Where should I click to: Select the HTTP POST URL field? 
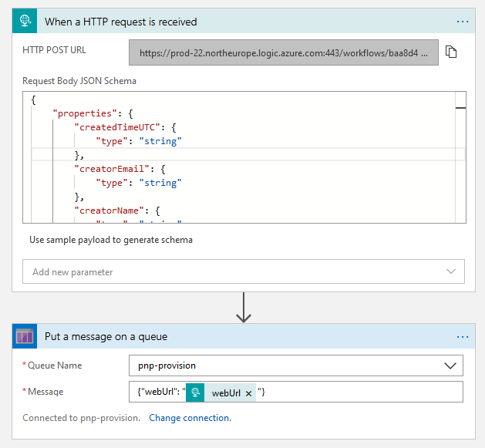coord(284,53)
